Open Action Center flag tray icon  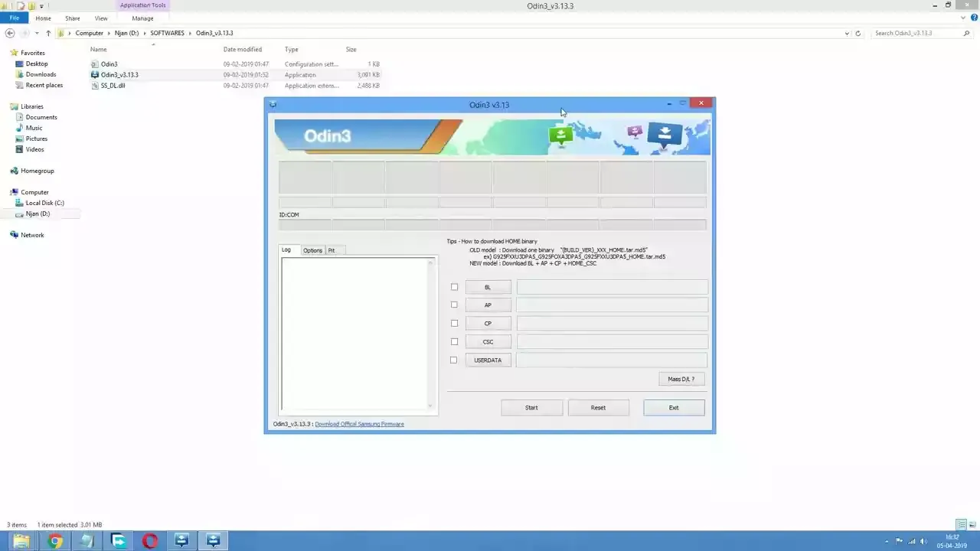tap(900, 541)
